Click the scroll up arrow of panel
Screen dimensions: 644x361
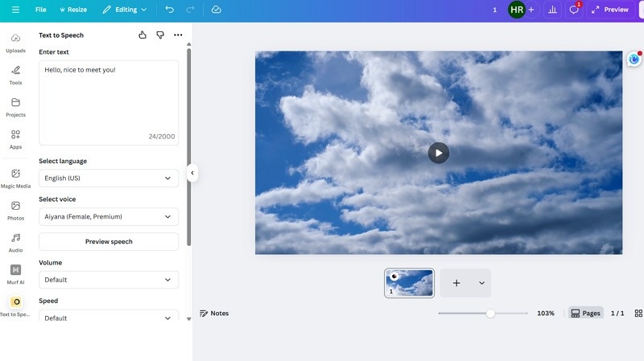pos(189,44)
